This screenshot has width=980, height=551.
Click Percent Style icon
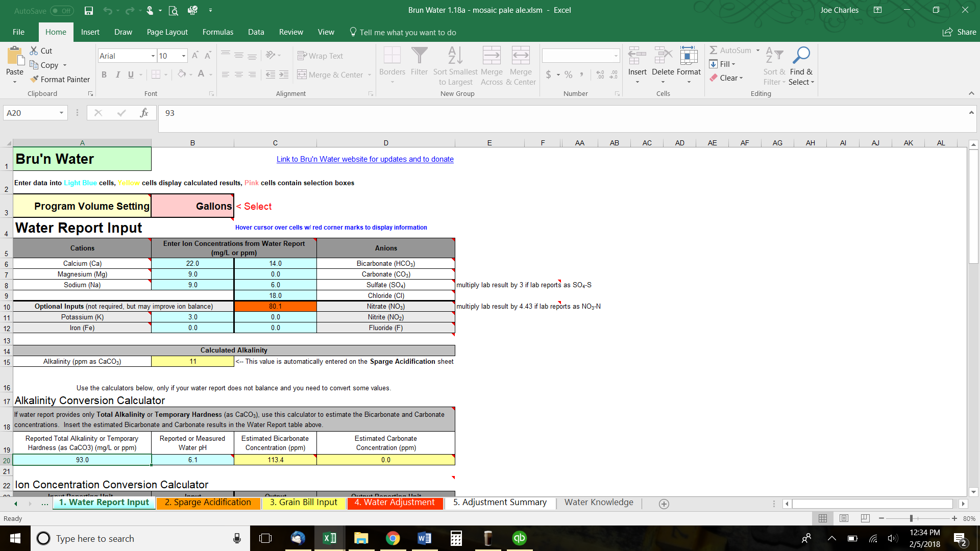point(568,74)
